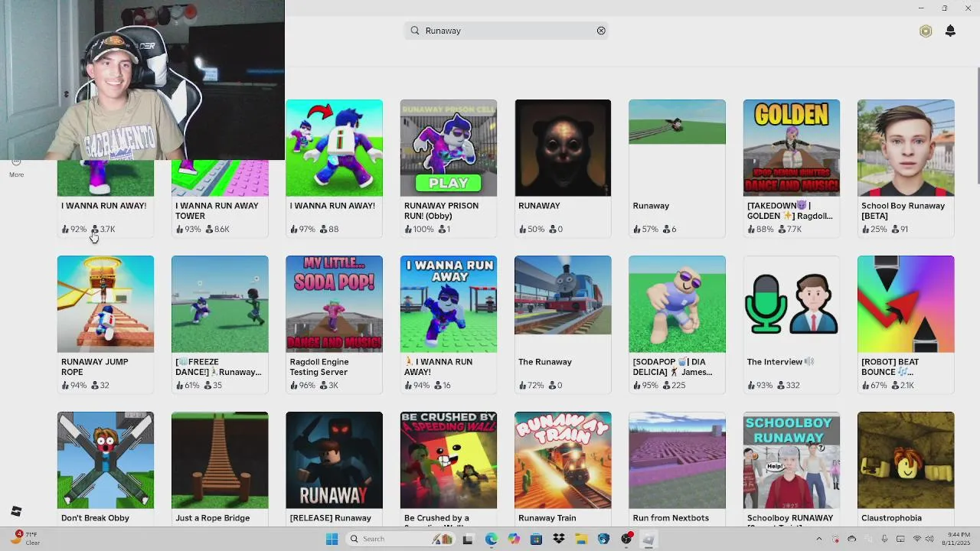
Task: Open [RELEASE] Runaway thumbnail
Action: click(x=334, y=460)
